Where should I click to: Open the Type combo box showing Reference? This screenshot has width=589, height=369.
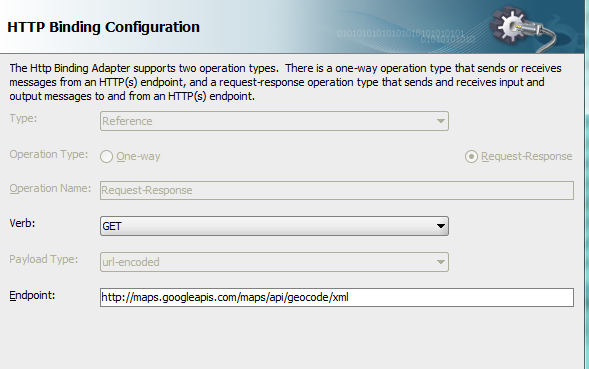274,121
